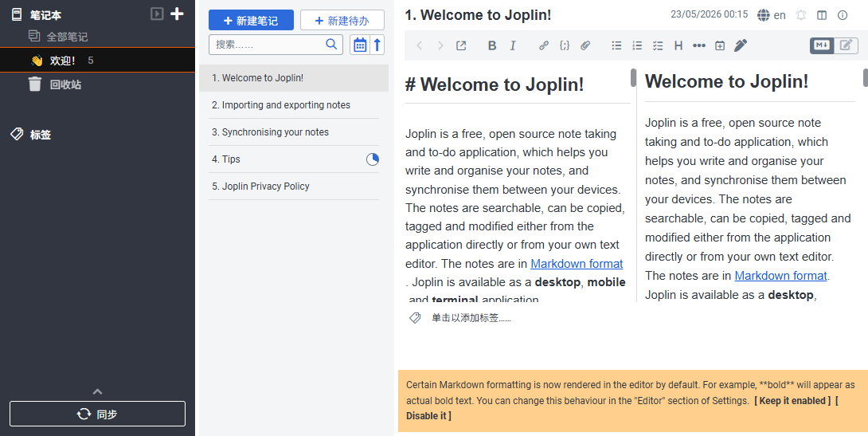
Task: Open All notes (全部笔记) in sidebar
Action: 67,37
